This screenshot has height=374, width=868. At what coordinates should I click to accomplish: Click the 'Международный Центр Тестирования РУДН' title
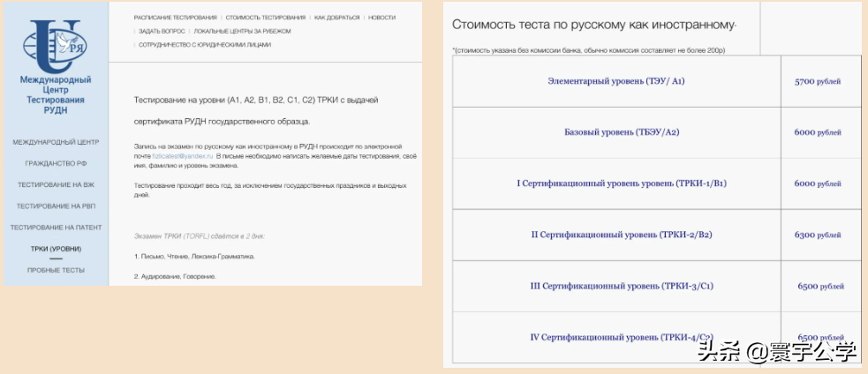pyautogui.click(x=56, y=94)
